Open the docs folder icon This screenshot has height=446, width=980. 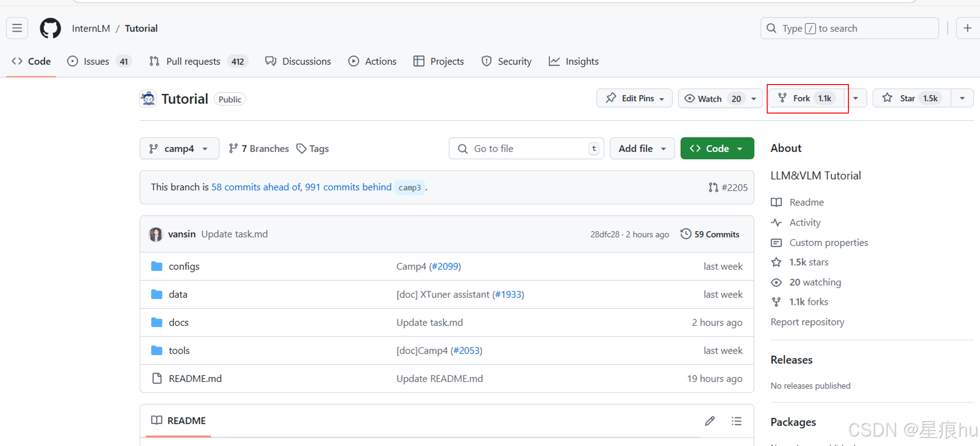tap(157, 322)
